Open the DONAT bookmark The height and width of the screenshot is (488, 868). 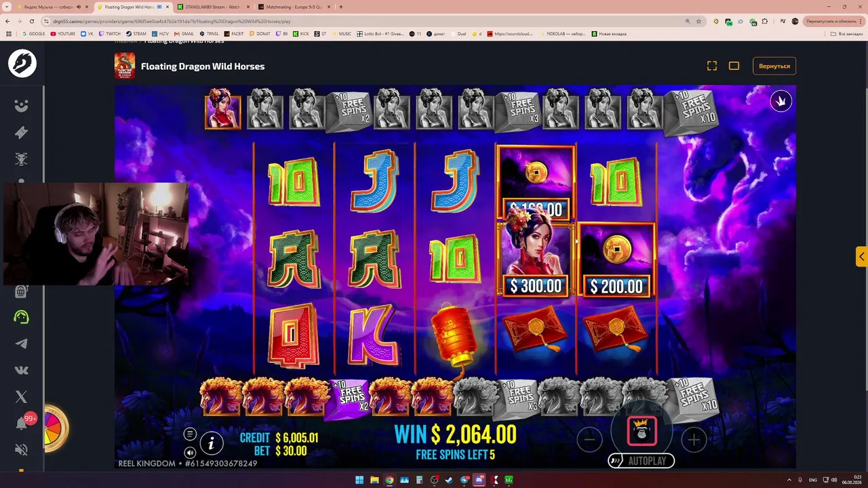260,34
